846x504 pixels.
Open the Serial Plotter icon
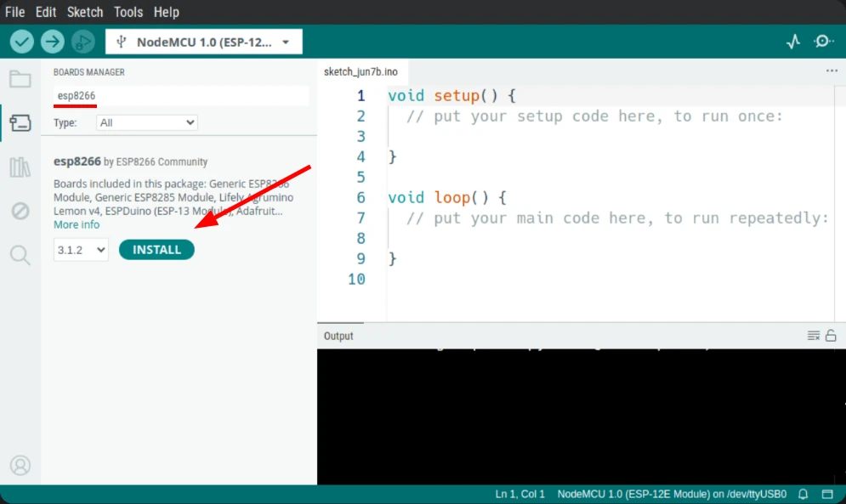pos(793,42)
